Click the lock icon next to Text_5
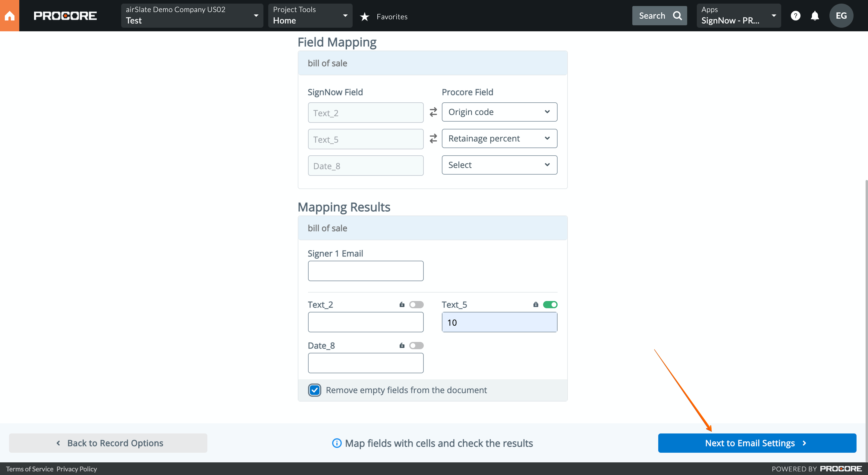Image resolution: width=868 pixels, height=475 pixels. (x=536, y=305)
